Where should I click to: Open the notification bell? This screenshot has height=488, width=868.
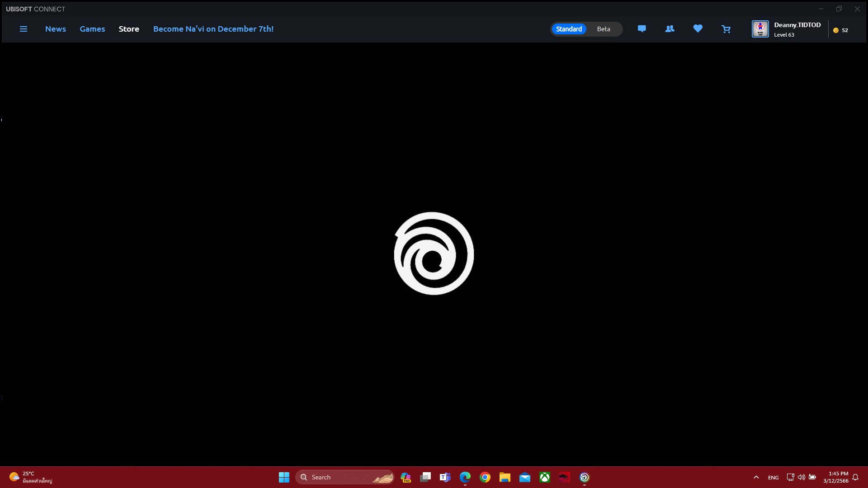855,477
